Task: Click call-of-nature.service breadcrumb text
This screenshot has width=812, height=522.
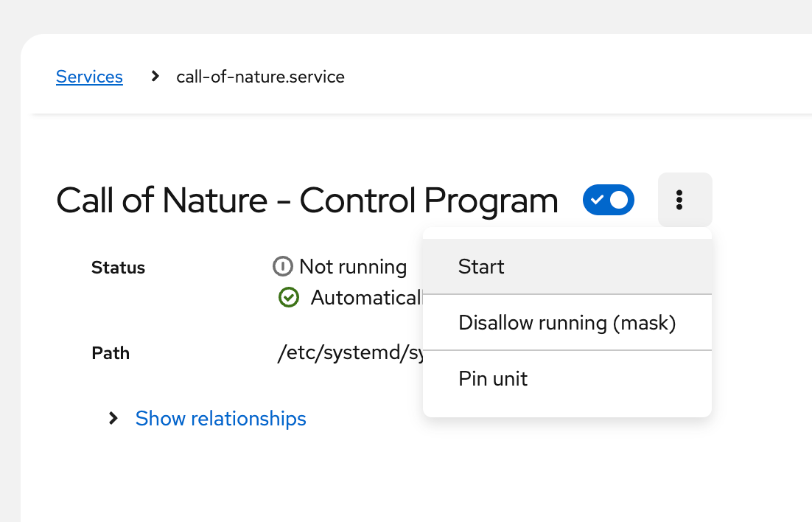Action: point(260,77)
